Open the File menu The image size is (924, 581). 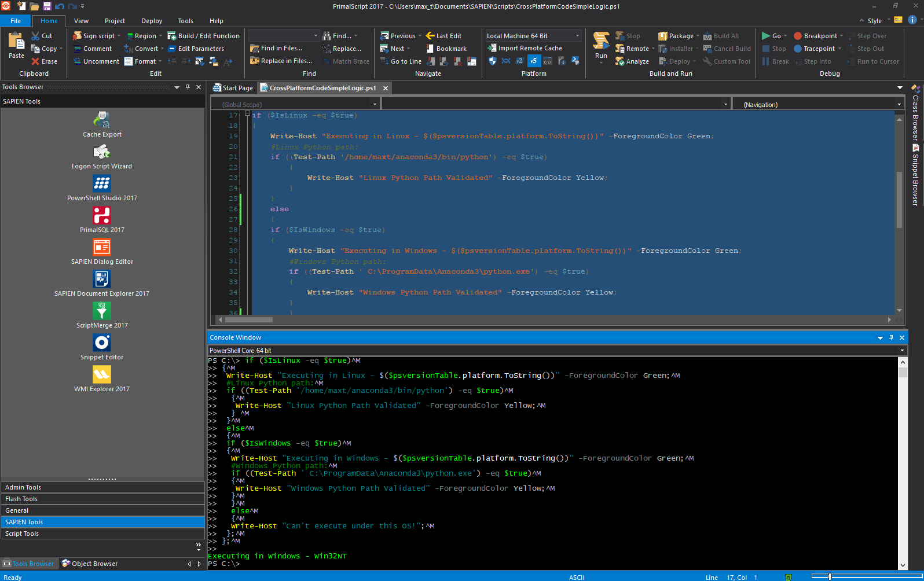pyautogui.click(x=16, y=21)
